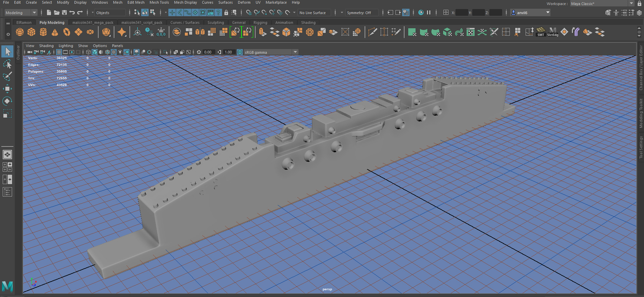Open the anvil6 account dropdown
Viewport: 644px width, 297px height.
coord(530,12)
